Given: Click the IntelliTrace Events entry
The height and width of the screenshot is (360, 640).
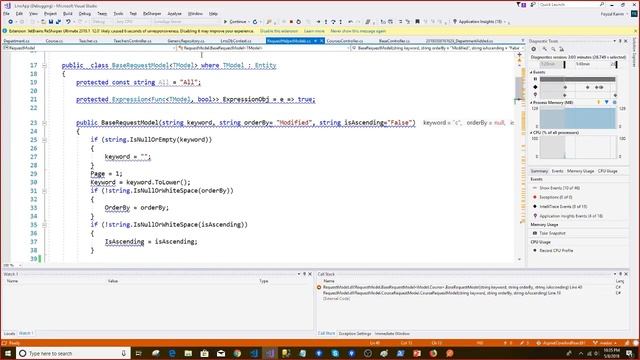Looking at the screenshot, I should coord(560,207).
